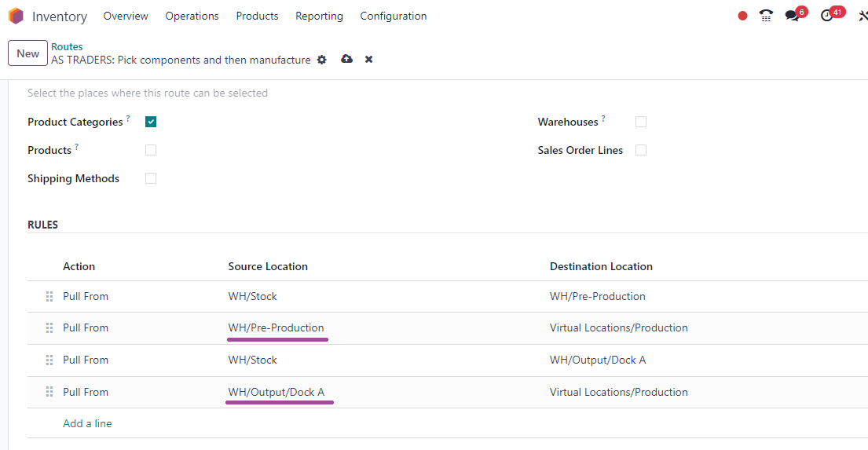Open the VoIP phone icon
Screen dimensions: 868x450
766,16
